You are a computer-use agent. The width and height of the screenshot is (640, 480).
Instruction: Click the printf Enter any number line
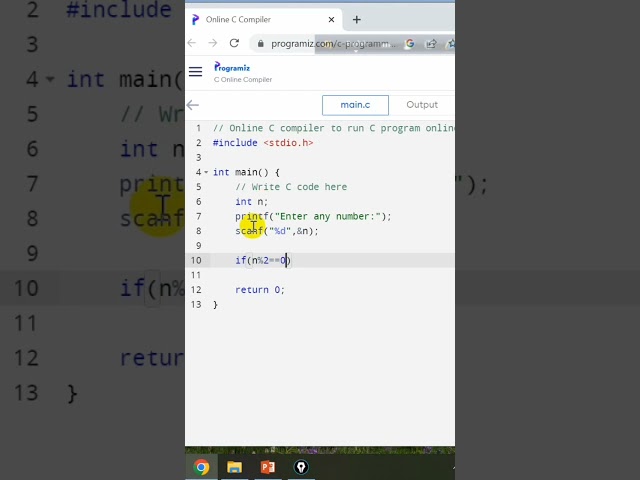313,216
